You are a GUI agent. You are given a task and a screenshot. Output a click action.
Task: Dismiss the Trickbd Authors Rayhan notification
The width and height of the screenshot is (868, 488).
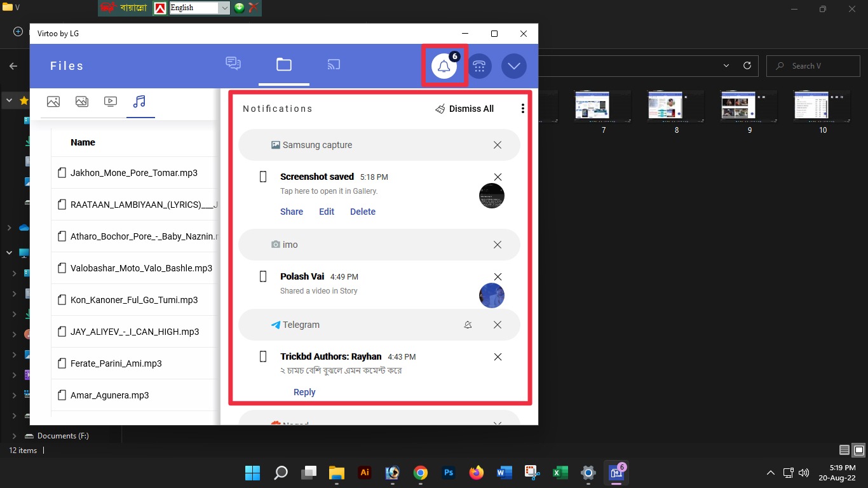(x=498, y=356)
